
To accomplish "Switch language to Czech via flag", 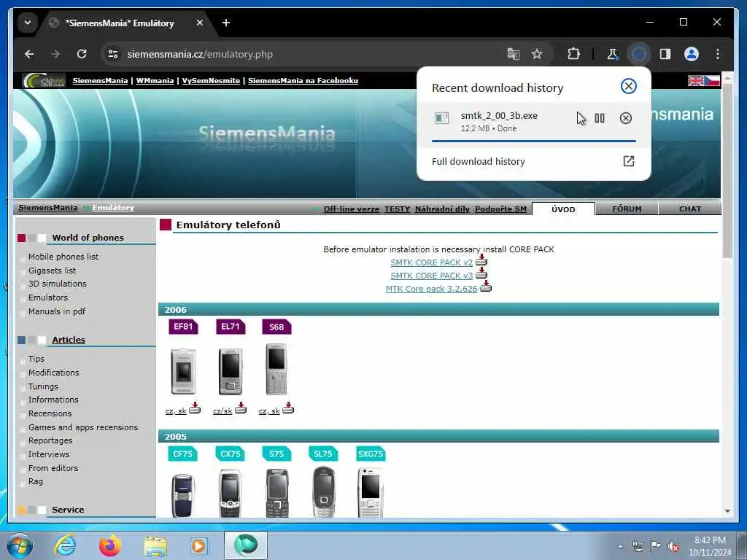I will (712, 81).
